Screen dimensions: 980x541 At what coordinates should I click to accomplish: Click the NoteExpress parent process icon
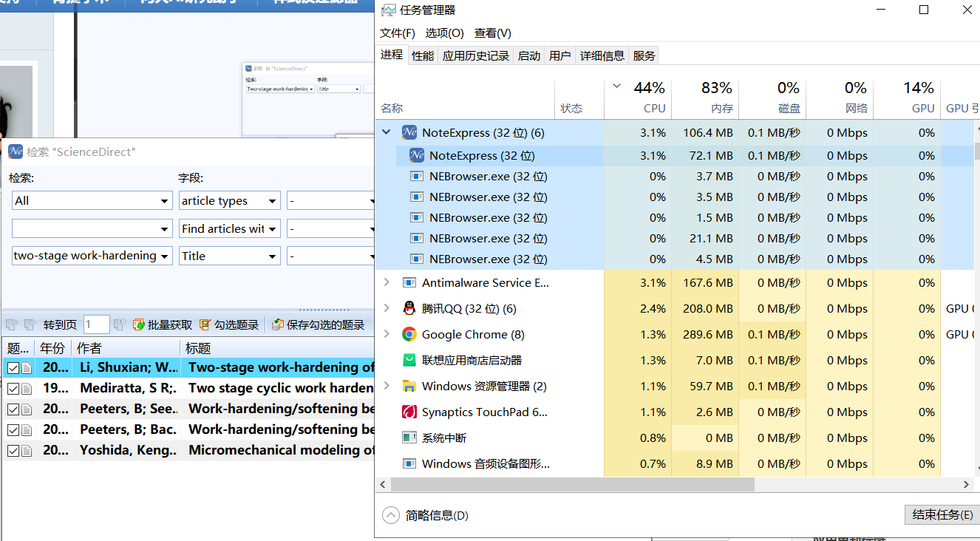point(409,133)
